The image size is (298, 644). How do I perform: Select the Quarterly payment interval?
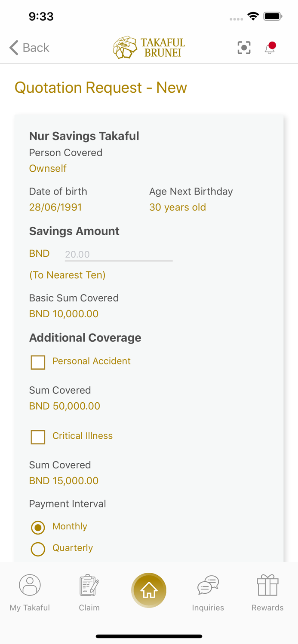[38, 549]
